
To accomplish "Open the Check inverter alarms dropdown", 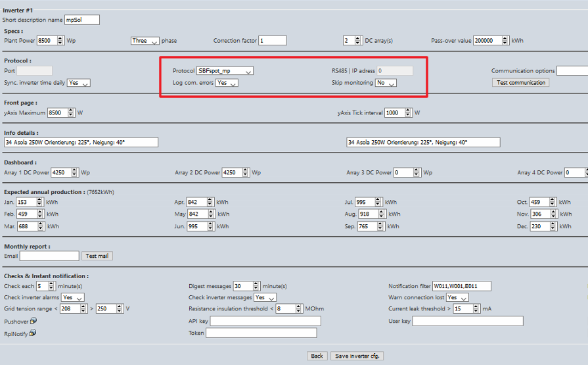I will click(x=73, y=298).
